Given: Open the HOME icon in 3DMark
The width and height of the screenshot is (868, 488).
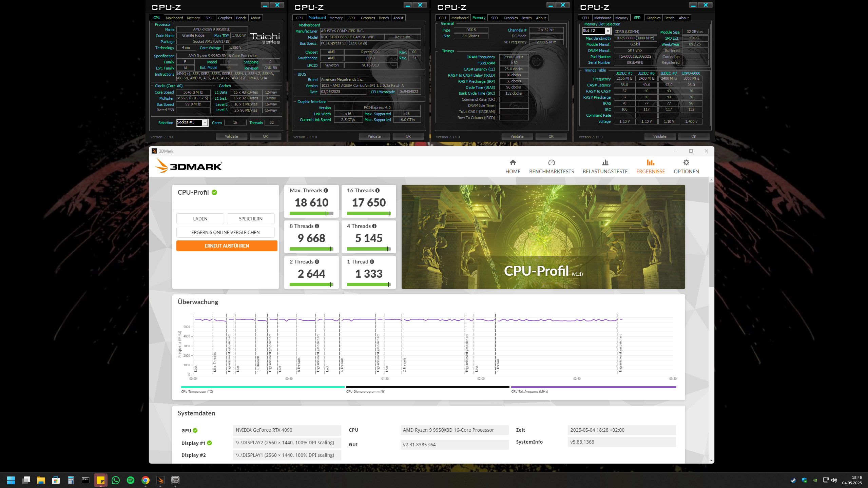Looking at the screenshot, I should coord(513,162).
